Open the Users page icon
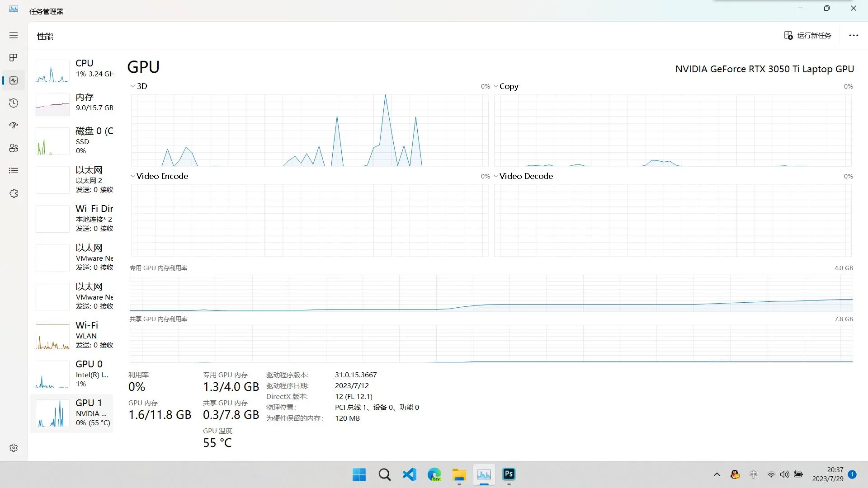Viewport: 868px width, 488px height. pyautogui.click(x=14, y=148)
